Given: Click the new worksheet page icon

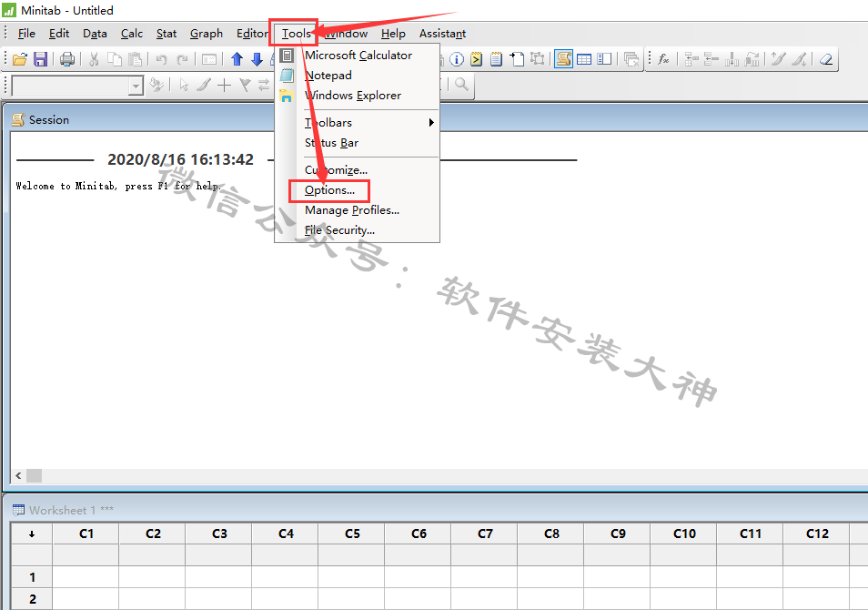Looking at the screenshot, I should pos(517,59).
